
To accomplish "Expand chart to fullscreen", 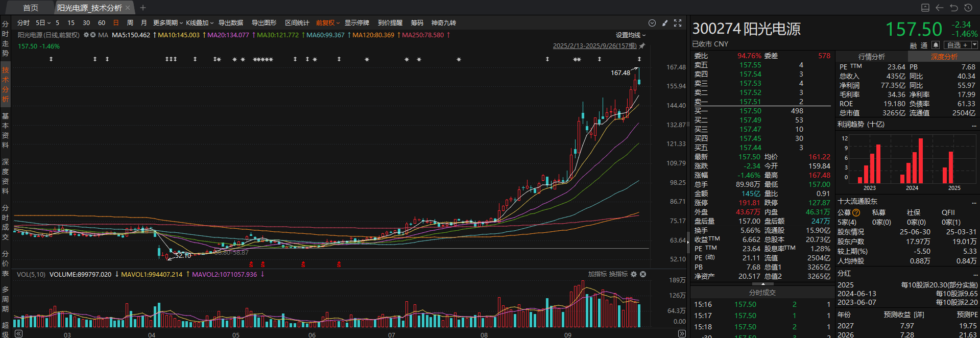I will 678,23.
